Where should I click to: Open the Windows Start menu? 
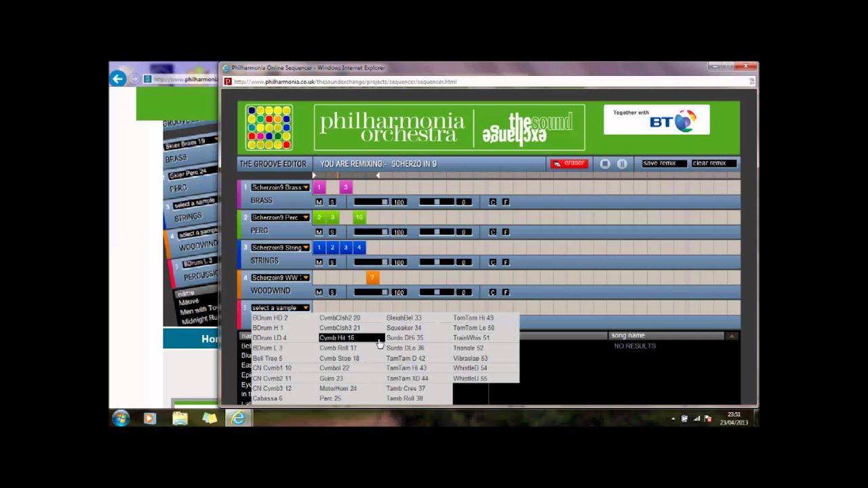121,419
